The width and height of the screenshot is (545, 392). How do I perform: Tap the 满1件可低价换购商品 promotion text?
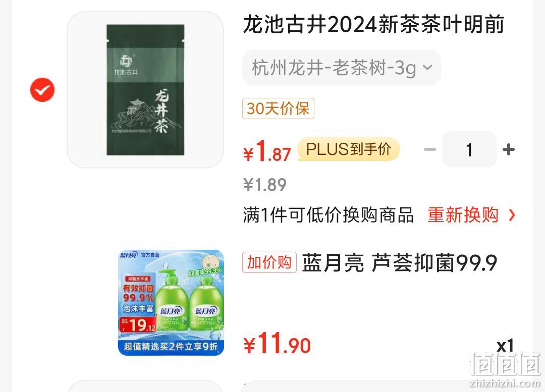[x=328, y=215]
